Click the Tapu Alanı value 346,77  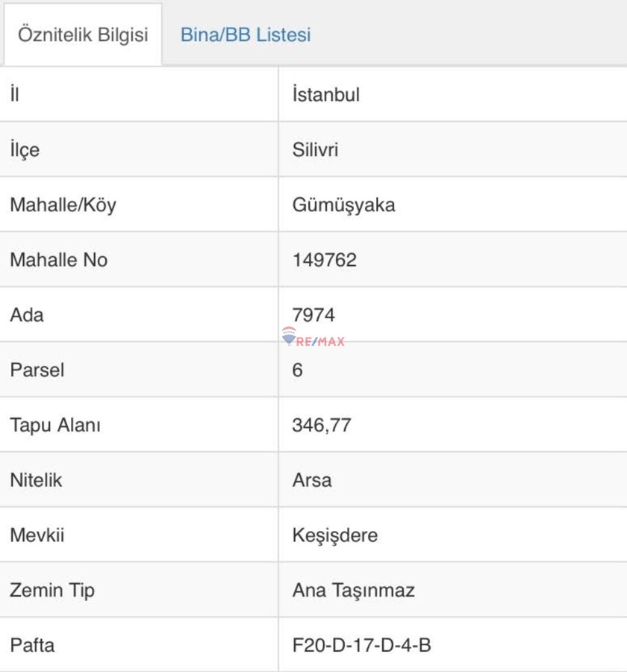[322, 425]
